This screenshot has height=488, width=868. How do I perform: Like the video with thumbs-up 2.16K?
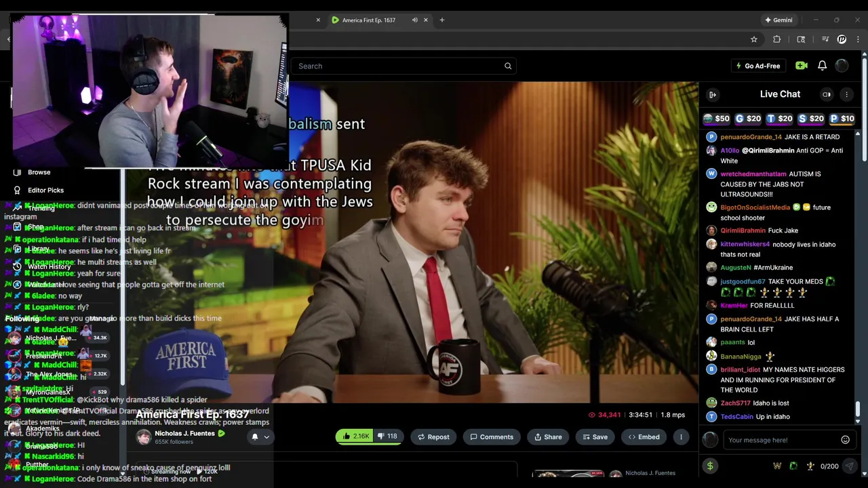(355, 436)
